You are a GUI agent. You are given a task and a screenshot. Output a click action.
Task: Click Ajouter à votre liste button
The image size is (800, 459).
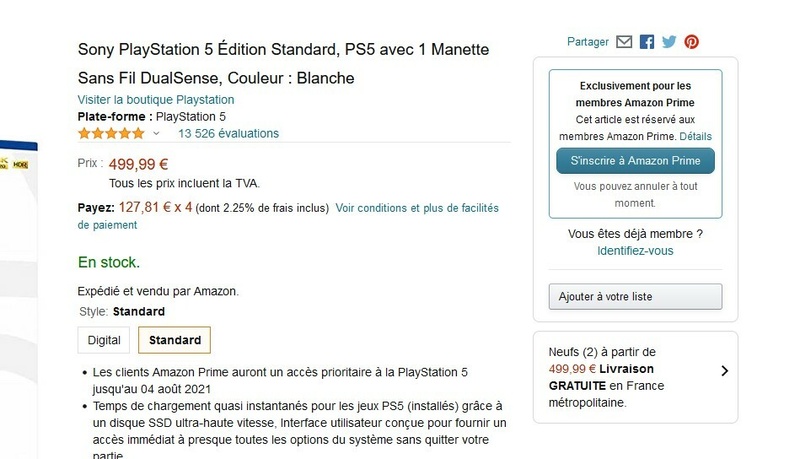(635, 297)
